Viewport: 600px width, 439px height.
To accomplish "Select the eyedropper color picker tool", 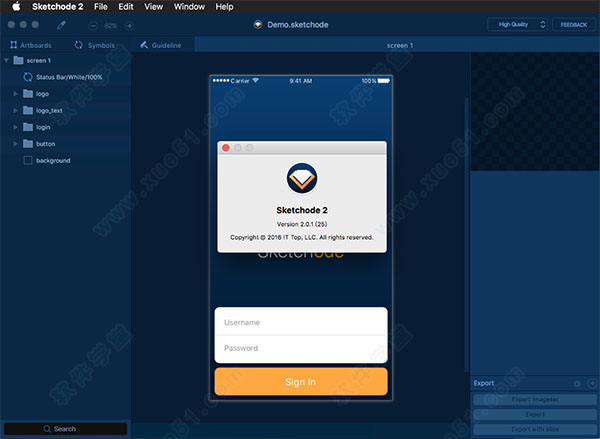I will tap(62, 24).
